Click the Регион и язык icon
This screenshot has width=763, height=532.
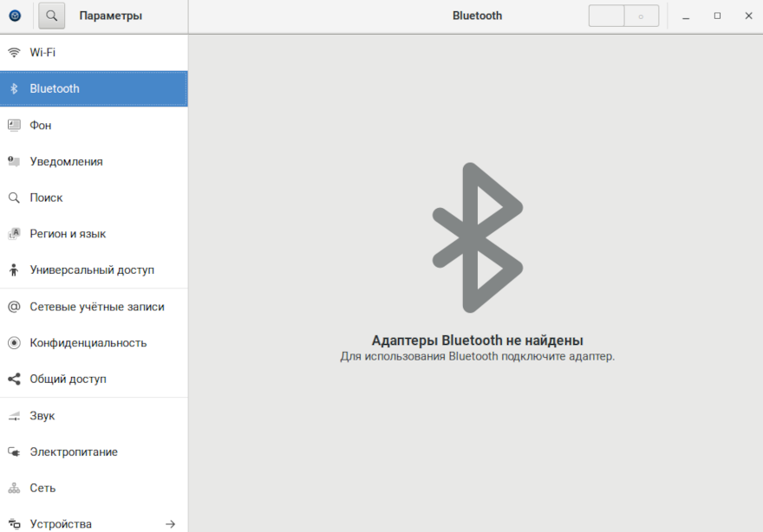pyautogui.click(x=14, y=234)
